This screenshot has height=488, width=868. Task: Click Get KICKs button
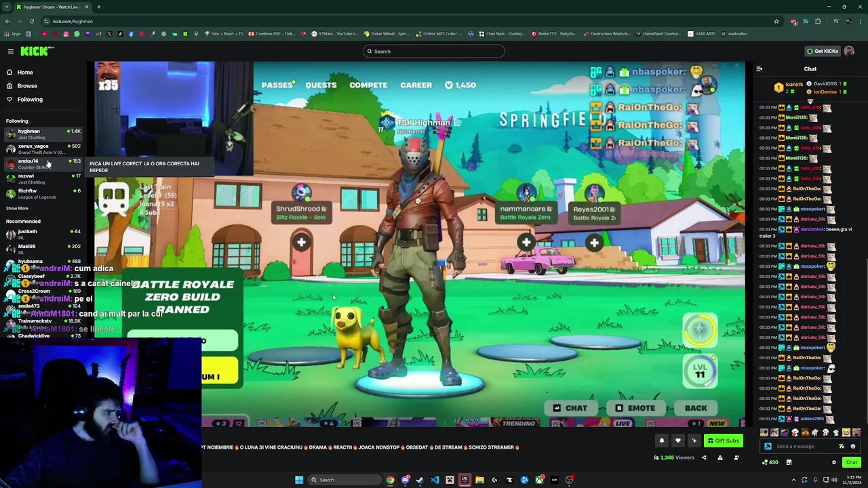[x=823, y=51]
